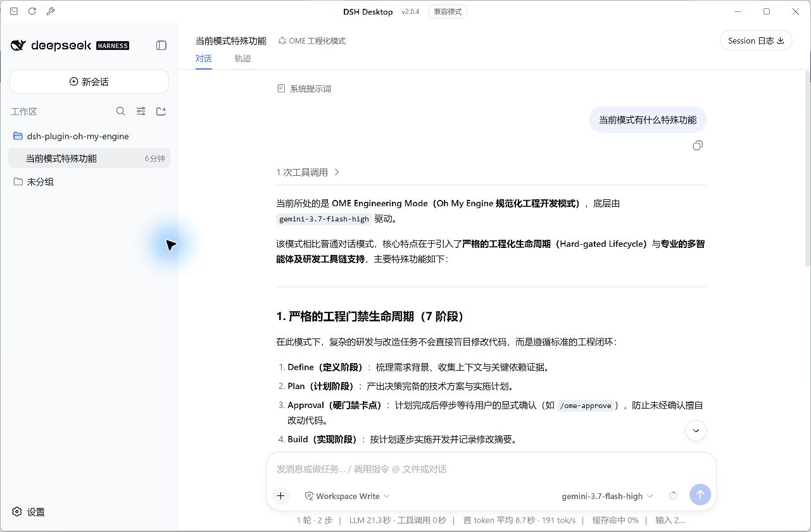Open the terminal icon in the title bar
811x532 pixels.
14,11
